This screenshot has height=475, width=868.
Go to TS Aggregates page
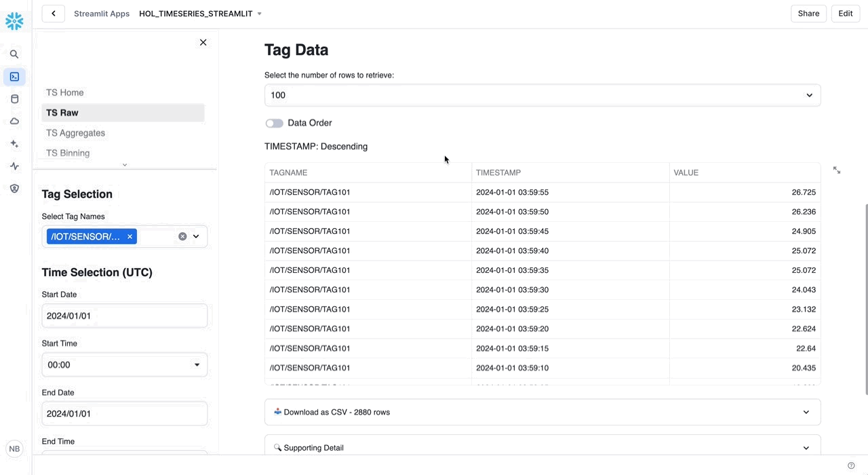pyautogui.click(x=75, y=133)
